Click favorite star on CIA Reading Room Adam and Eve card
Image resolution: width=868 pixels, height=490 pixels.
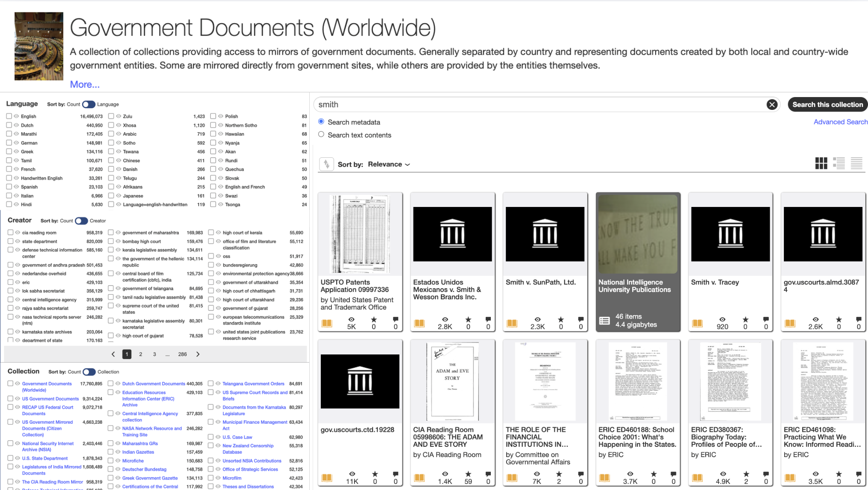tap(468, 474)
